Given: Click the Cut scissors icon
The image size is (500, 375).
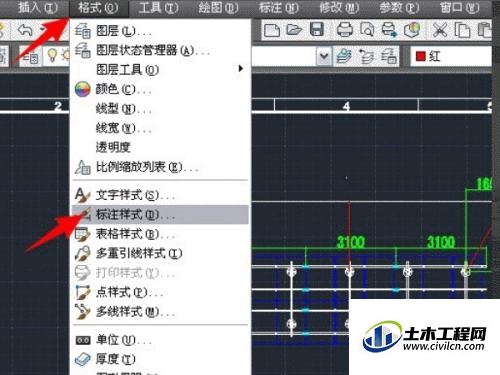Looking at the screenshot, I should click(440, 30).
